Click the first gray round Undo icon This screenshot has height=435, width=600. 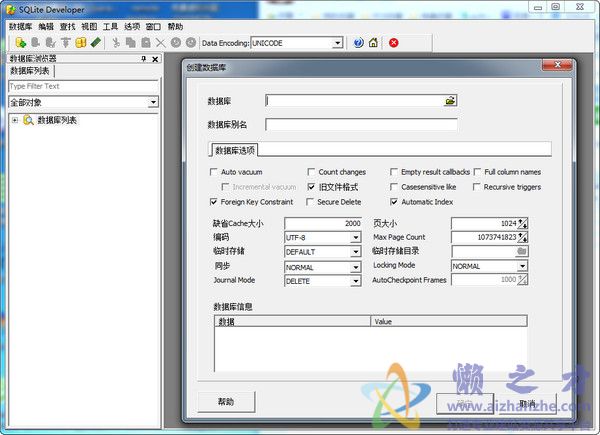click(x=176, y=42)
